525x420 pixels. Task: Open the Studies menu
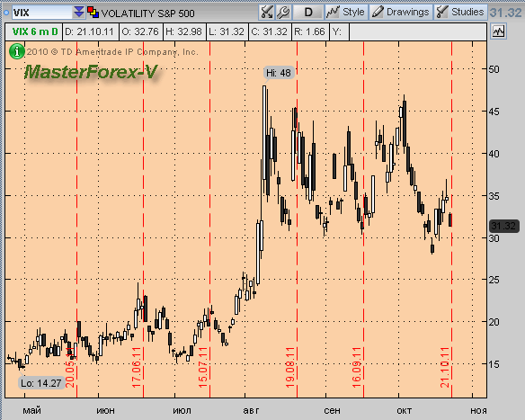pos(460,13)
